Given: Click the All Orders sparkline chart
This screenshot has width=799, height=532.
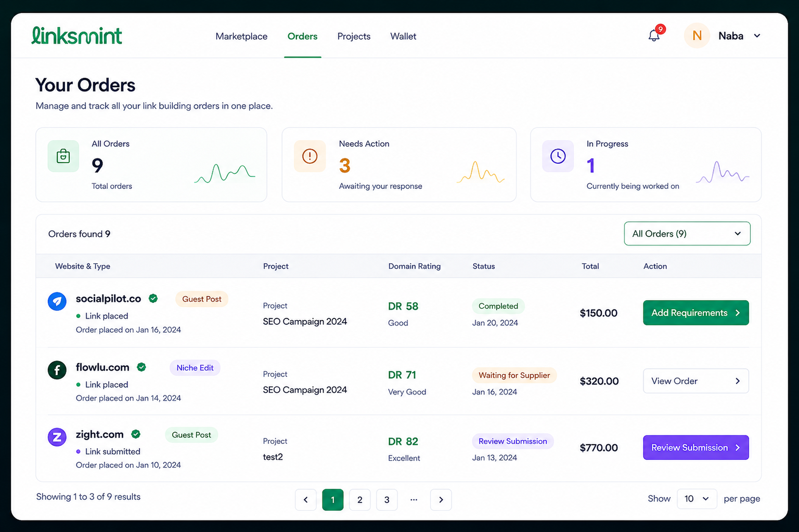Looking at the screenshot, I should [225, 173].
